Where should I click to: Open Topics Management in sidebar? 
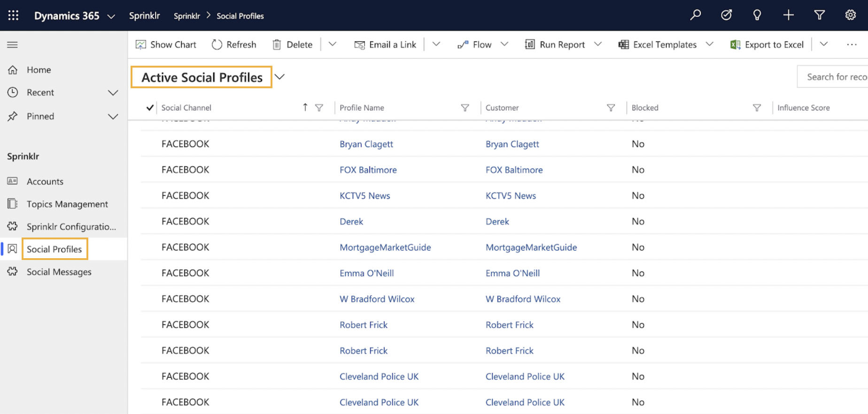67,204
